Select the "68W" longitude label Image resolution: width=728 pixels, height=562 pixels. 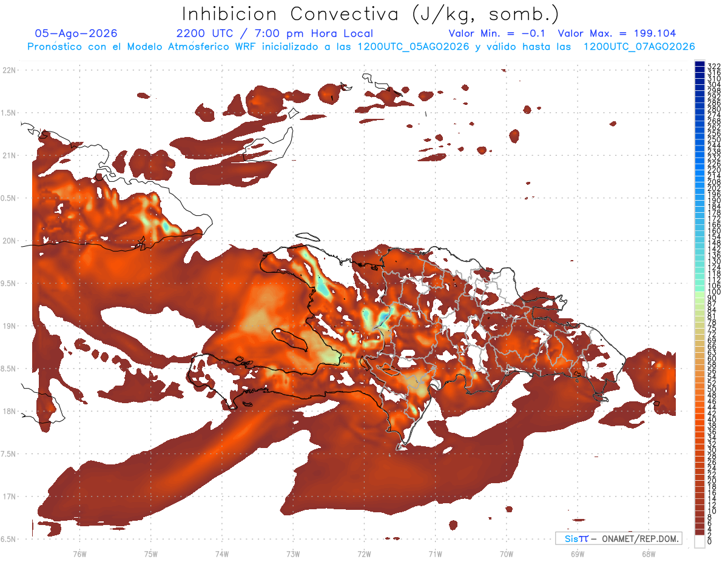pyautogui.click(x=649, y=554)
